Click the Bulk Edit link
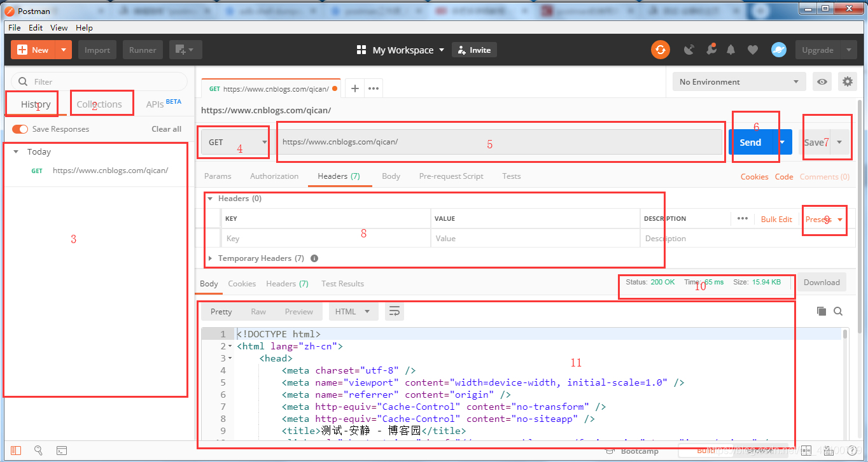This screenshot has width=868, height=462. click(776, 219)
